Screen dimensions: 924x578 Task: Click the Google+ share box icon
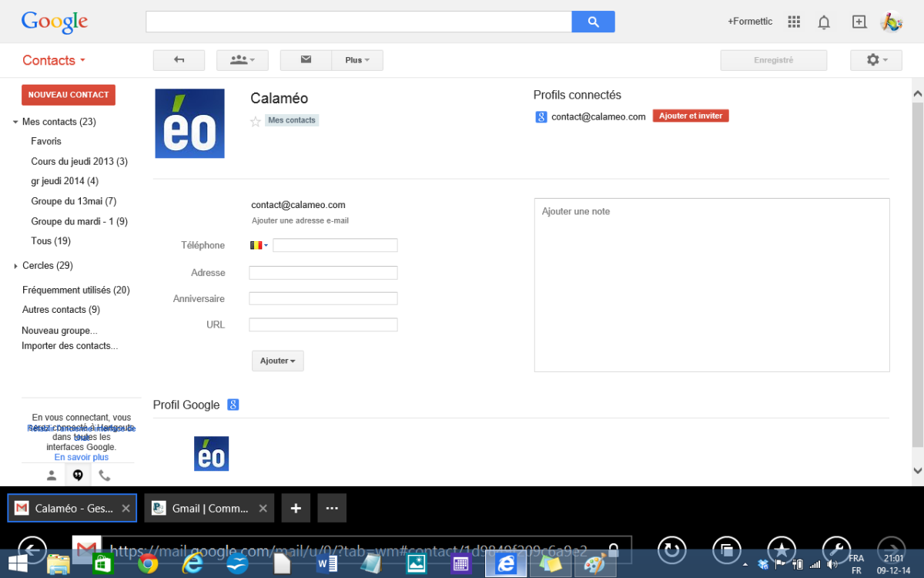(859, 22)
